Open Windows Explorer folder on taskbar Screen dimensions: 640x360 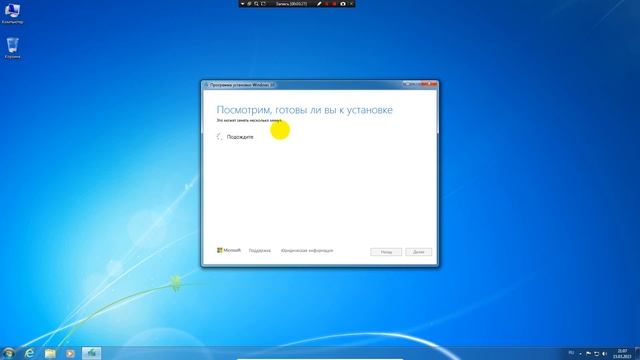click(x=50, y=353)
